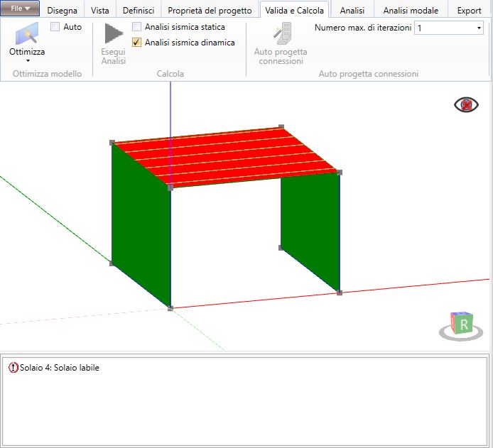Open the Proprietà del progetto tab
The width and height of the screenshot is (493, 448).
(x=210, y=11)
